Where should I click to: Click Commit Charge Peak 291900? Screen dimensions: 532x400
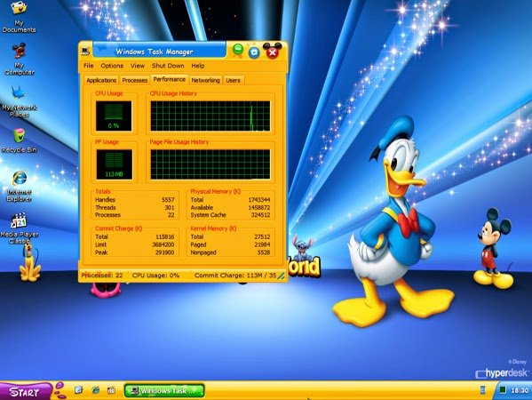tap(164, 252)
